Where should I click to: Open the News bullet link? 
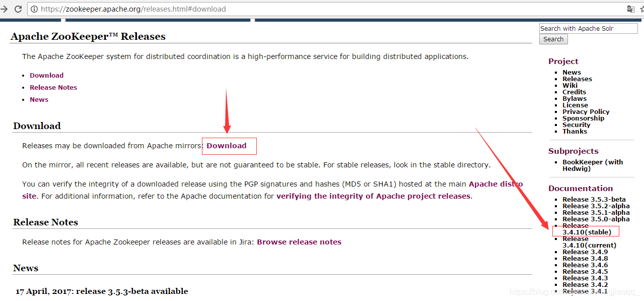(39, 100)
